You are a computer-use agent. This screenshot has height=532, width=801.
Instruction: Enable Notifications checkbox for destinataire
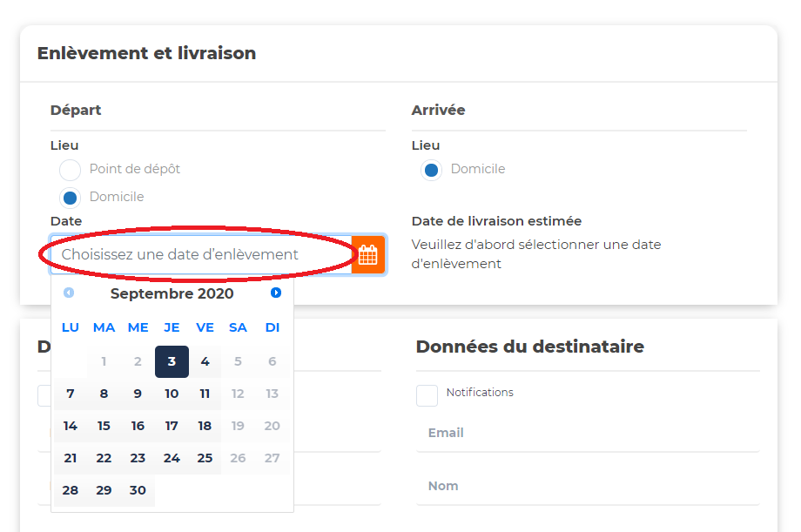pyautogui.click(x=427, y=395)
